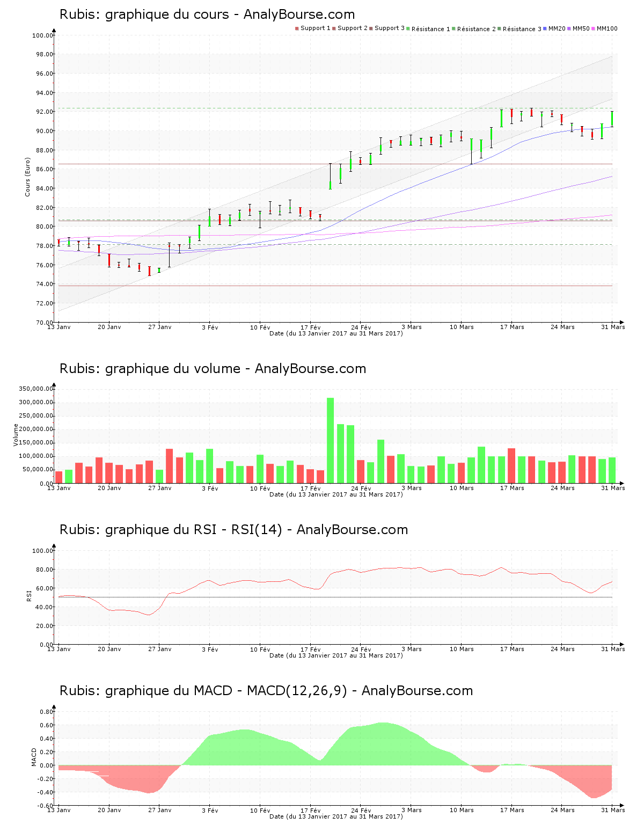The height and width of the screenshot is (832, 644).
Task: Click '27 Janv' date under the MACD chart
Action: pos(160,810)
